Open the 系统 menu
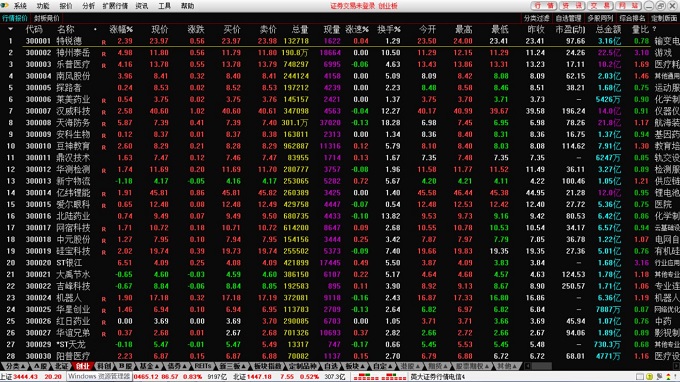The image size is (680, 382). tap(20, 6)
